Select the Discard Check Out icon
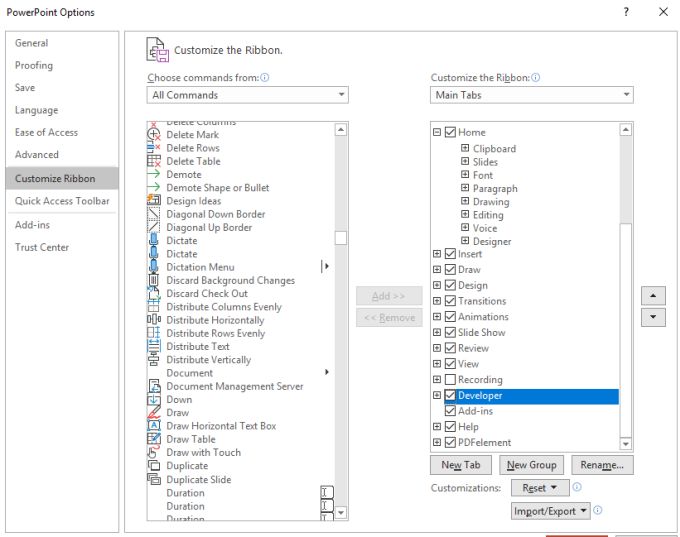 (x=154, y=293)
